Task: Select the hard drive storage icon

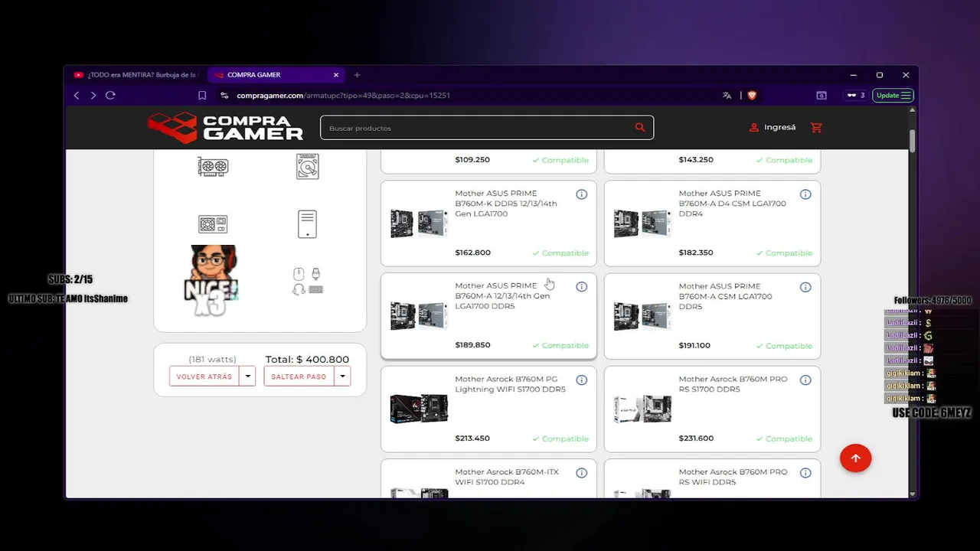Action: [308, 167]
